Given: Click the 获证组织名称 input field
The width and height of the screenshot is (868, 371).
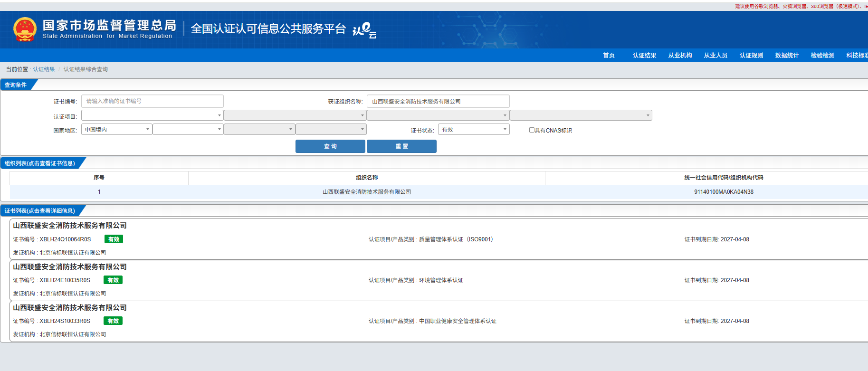Looking at the screenshot, I should [x=438, y=102].
